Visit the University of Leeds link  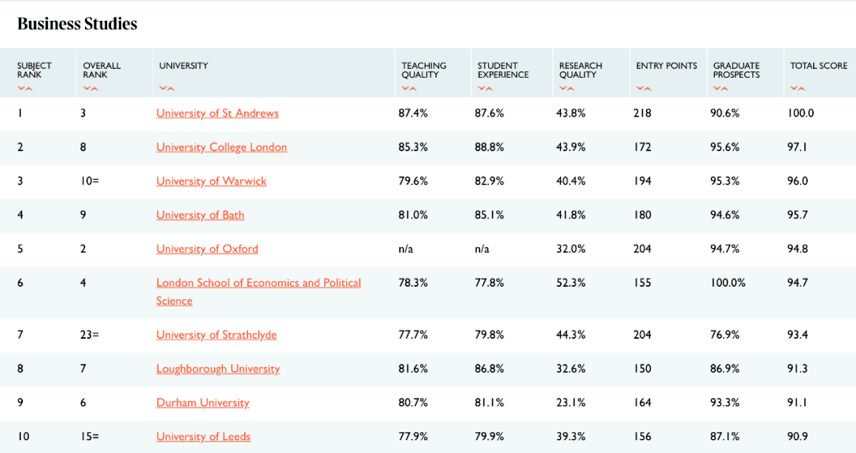click(203, 437)
